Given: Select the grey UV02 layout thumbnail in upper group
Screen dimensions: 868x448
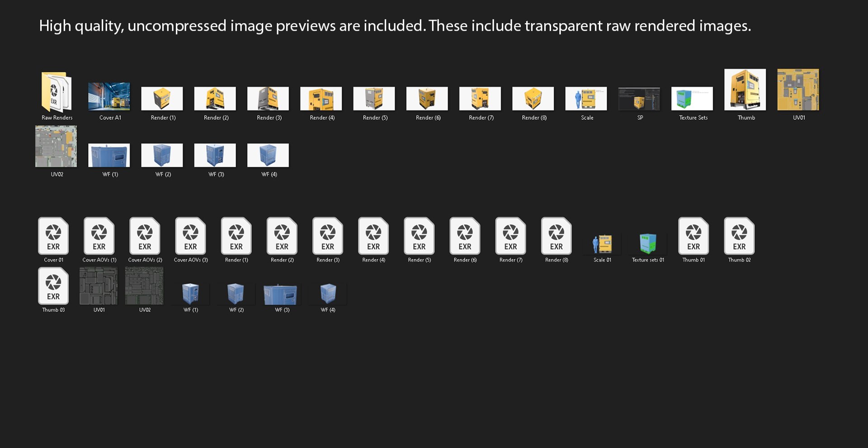Looking at the screenshot, I should tap(56, 146).
